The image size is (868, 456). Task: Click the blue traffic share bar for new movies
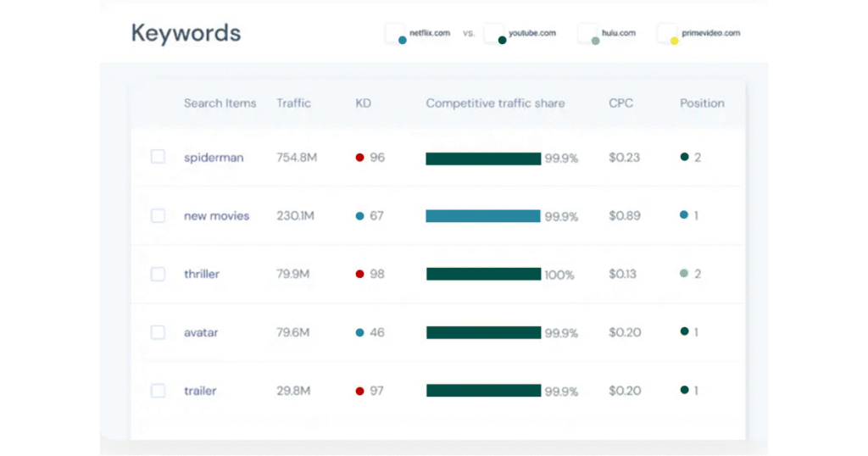482,216
